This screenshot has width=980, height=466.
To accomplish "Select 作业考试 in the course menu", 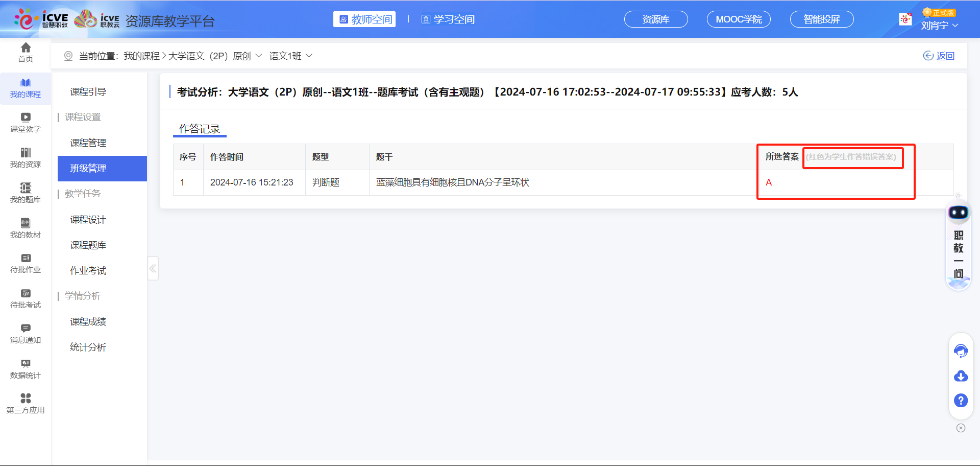I will tap(88, 270).
